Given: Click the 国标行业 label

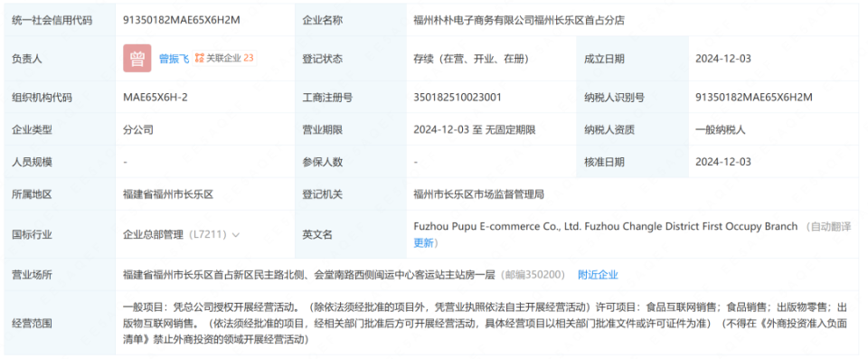Looking at the screenshot, I should (33, 235).
